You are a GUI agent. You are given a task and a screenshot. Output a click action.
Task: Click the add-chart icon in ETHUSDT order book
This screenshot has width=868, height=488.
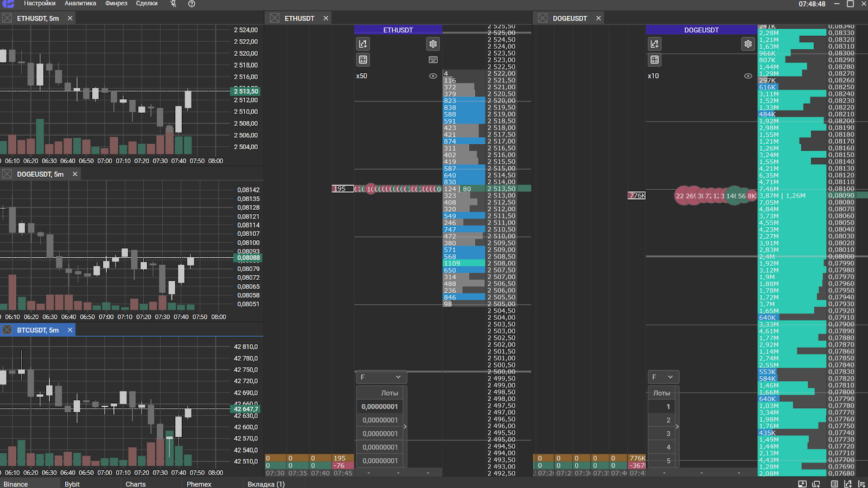tap(363, 44)
